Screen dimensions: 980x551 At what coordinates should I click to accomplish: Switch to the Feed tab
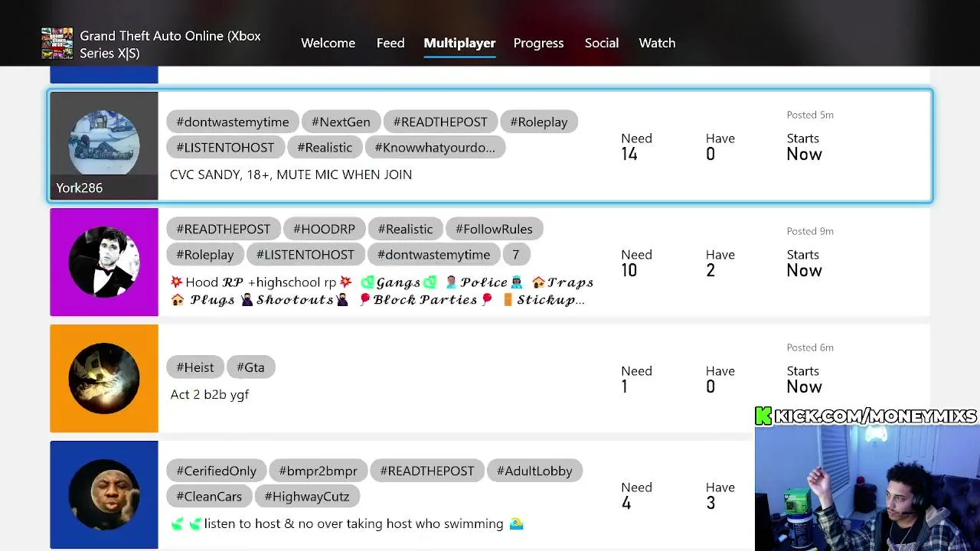[390, 43]
